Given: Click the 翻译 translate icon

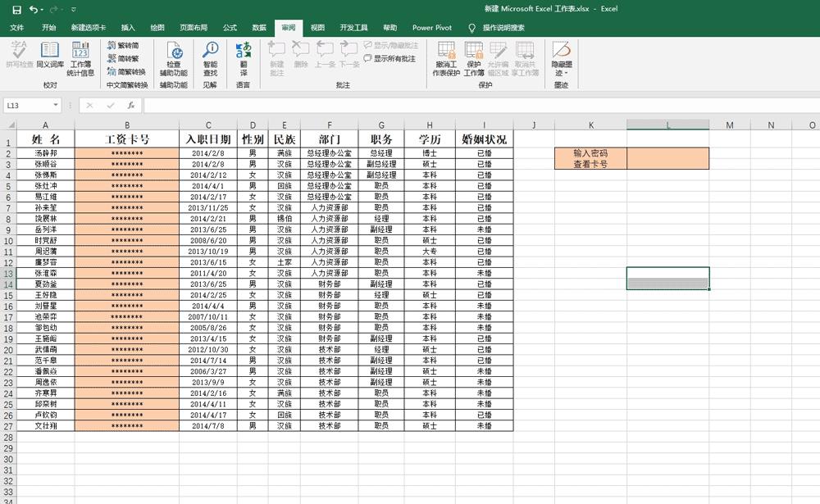Looking at the screenshot, I should [x=244, y=57].
